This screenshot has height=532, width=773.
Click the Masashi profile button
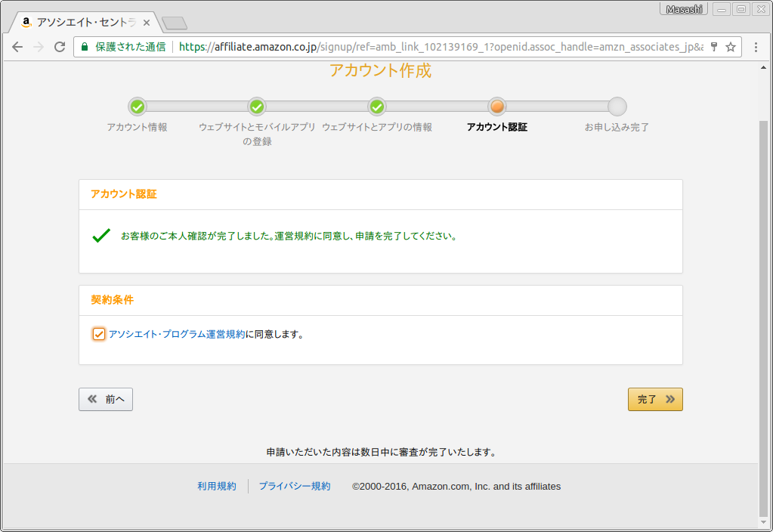click(684, 9)
